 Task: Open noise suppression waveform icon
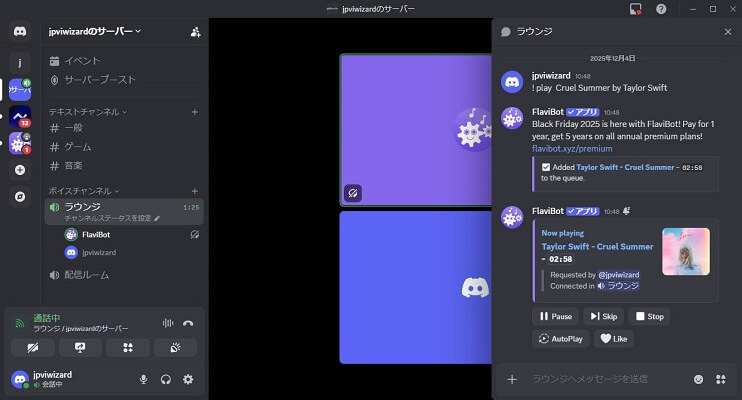click(x=168, y=323)
